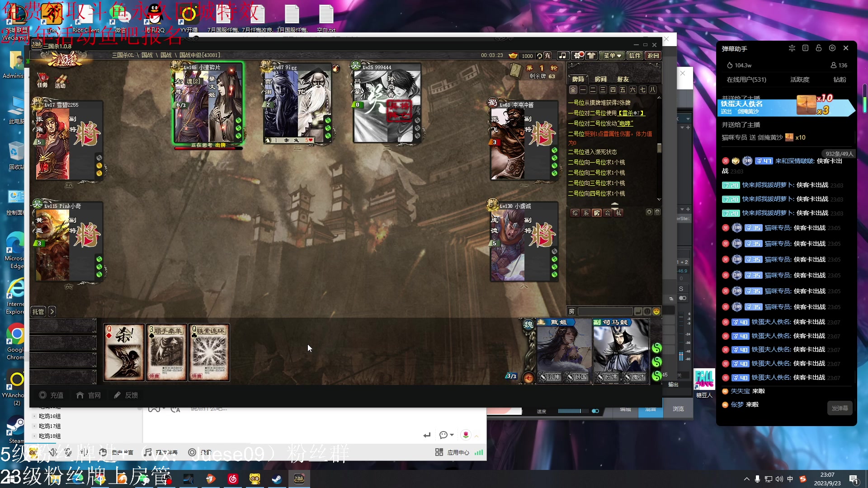Select the 顺手牵羊 hand card
This screenshot has width=868, height=488.
166,352
